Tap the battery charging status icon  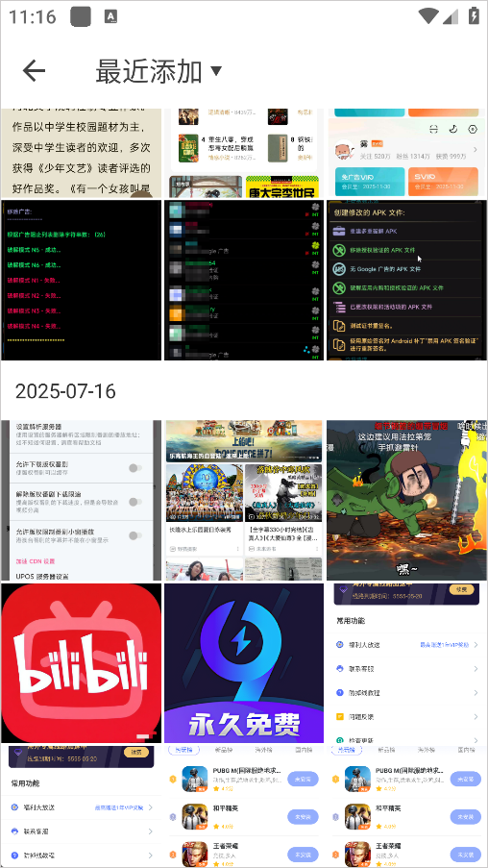[x=474, y=15]
